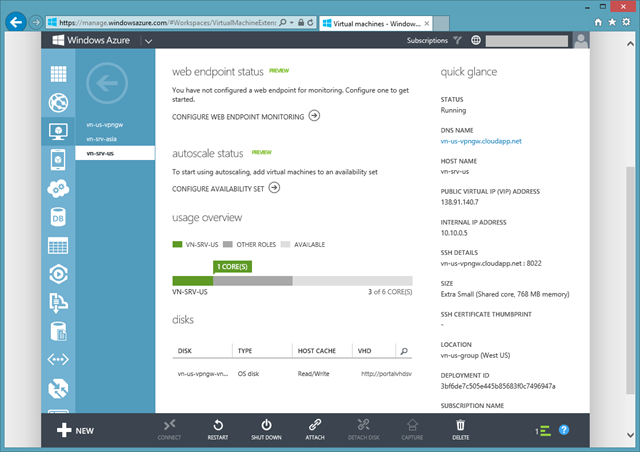Viewport: 640px width, 452px height.
Task: Click the Windows Azure logo
Action: (x=91, y=40)
